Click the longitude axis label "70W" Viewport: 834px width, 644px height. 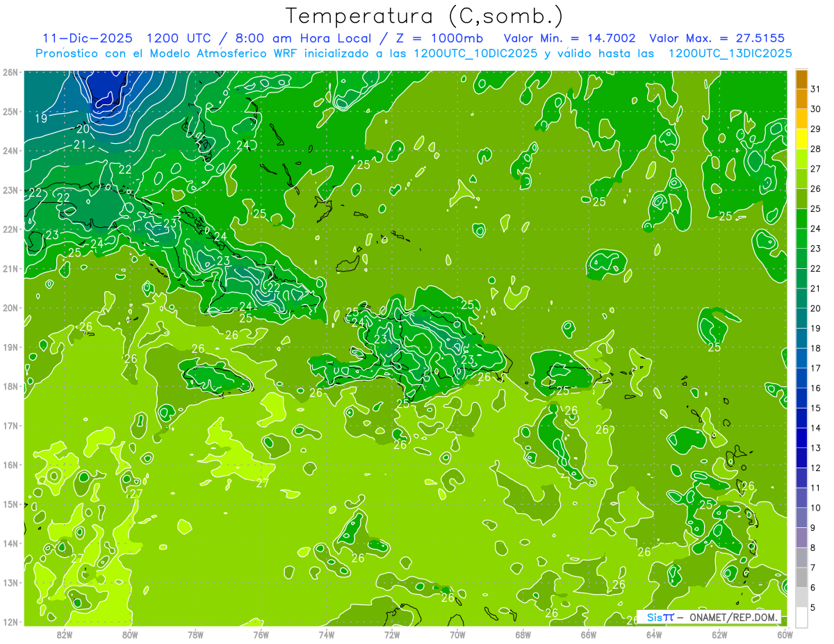(x=457, y=634)
